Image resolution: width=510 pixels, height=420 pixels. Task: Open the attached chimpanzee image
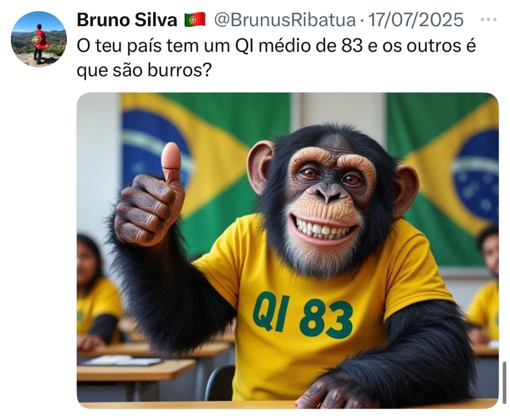pyautogui.click(x=288, y=250)
